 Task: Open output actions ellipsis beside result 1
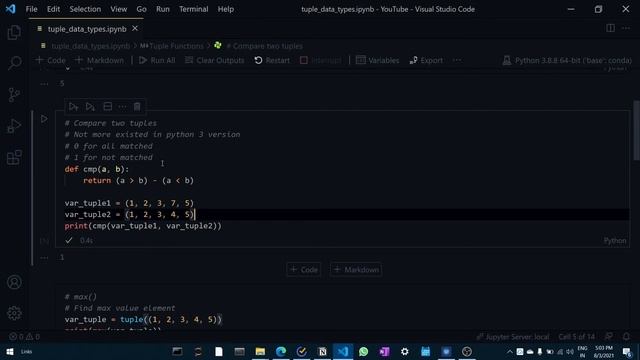point(44,258)
